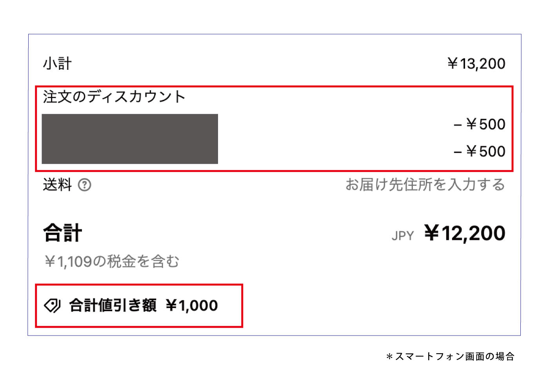
Task: Click the discount tag icon
Action: pos(52,305)
